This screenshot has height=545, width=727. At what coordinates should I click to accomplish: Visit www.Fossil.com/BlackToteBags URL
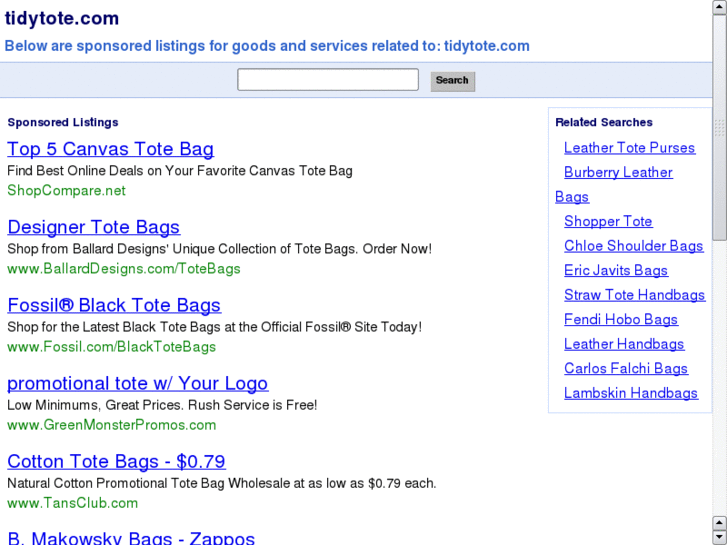pos(112,347)
